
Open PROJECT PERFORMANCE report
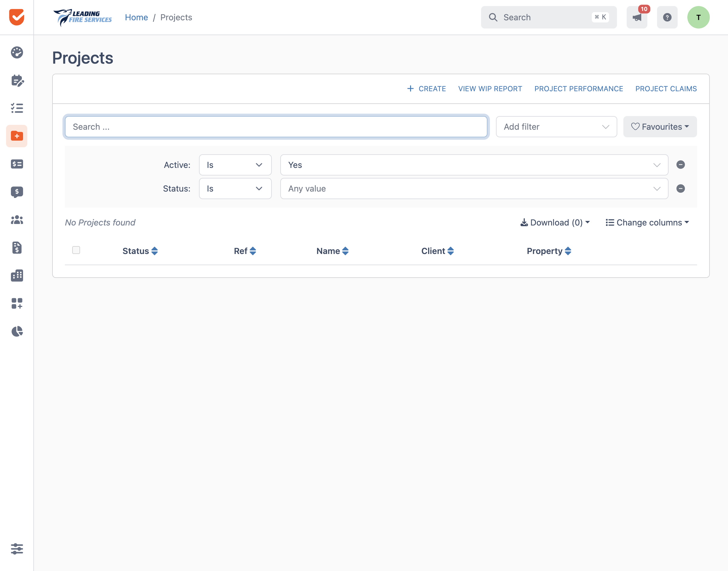click(x=578, y=88)
